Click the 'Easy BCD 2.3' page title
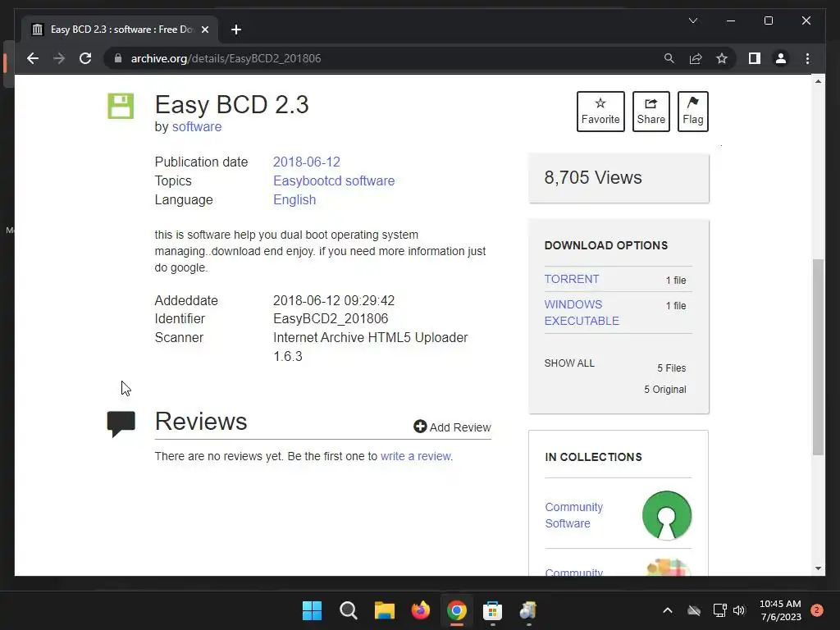Image resolution: width=840 pixels, height=630 pixels. pos(231,104)
